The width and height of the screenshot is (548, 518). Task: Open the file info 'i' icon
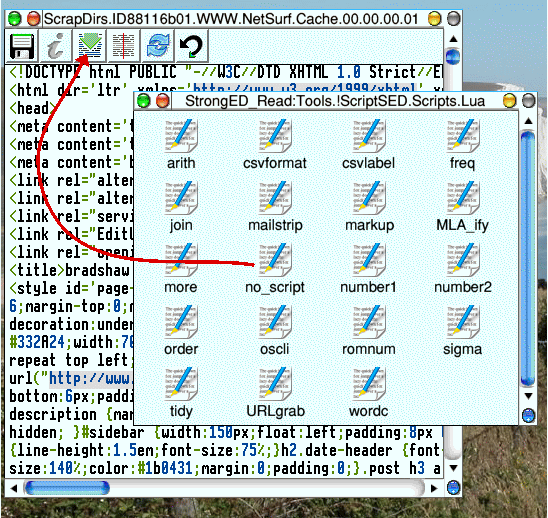(56, 46)
